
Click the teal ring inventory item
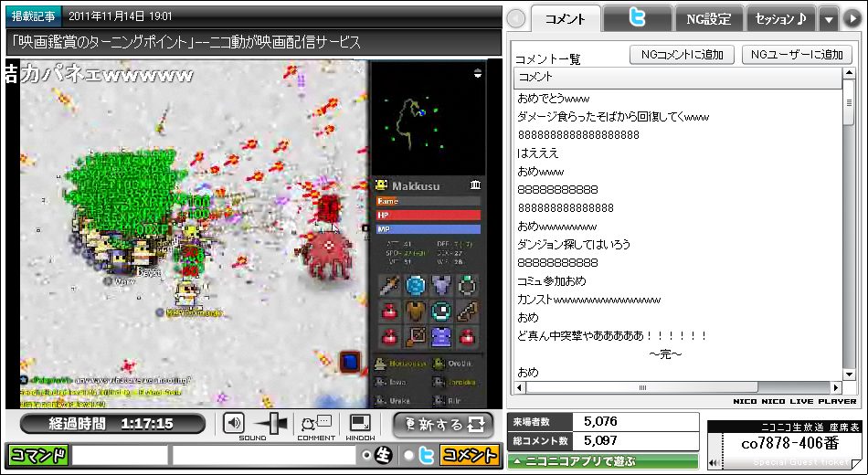[441, 311]
